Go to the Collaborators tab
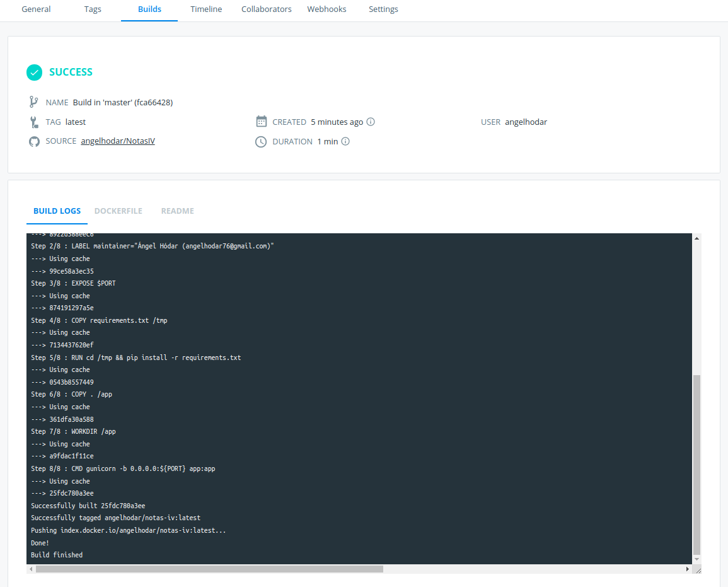The width and height of the screenshot is (728, 587). click(x=267, y=9)
